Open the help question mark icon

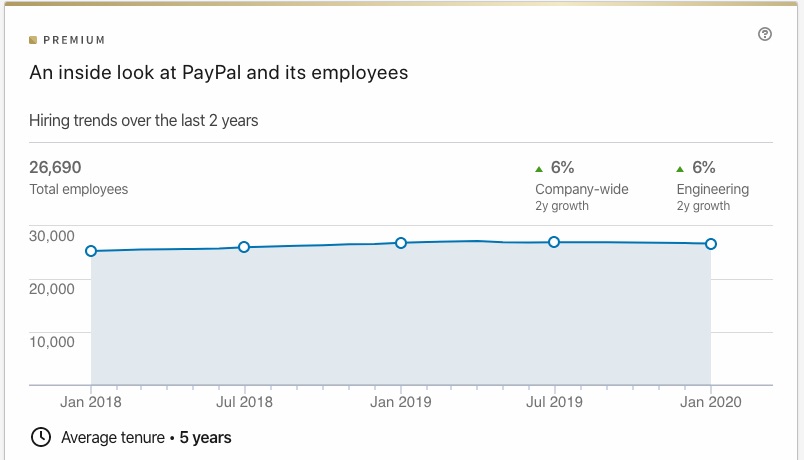point(765,34)
